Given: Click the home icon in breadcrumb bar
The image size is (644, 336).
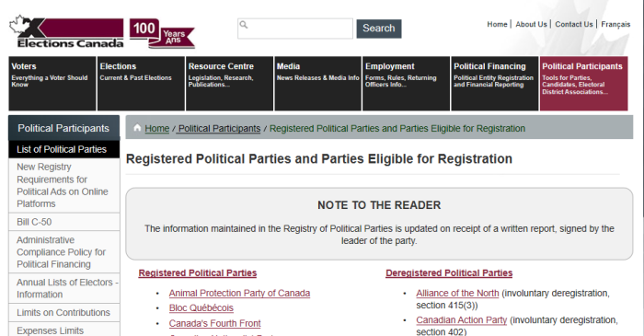Looking at the screenshot, I should click(x=137, y=128).
